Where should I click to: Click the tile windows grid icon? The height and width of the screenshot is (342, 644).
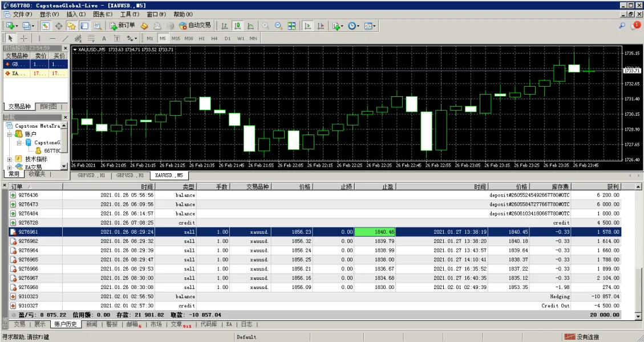(291, 26)
